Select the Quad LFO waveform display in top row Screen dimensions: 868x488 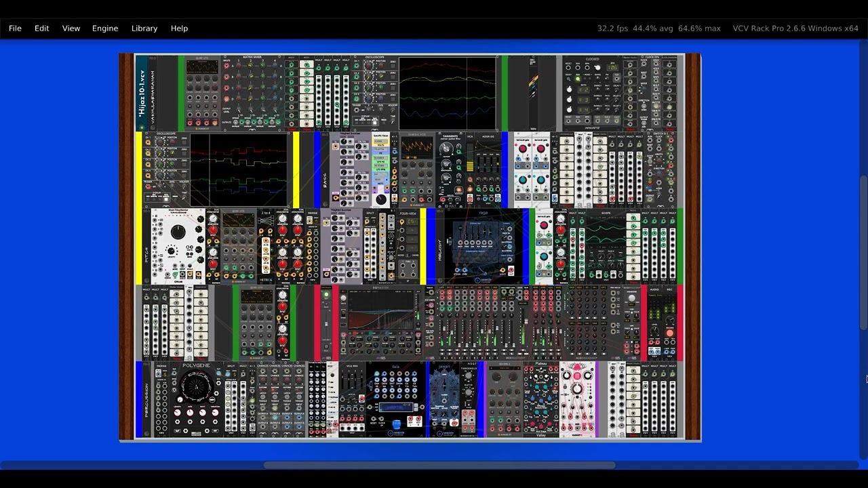tap(202, 66)
